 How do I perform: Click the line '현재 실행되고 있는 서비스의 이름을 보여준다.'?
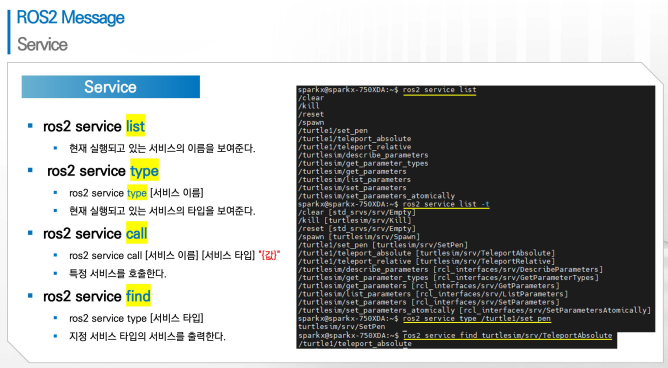[x=162, y=149]
